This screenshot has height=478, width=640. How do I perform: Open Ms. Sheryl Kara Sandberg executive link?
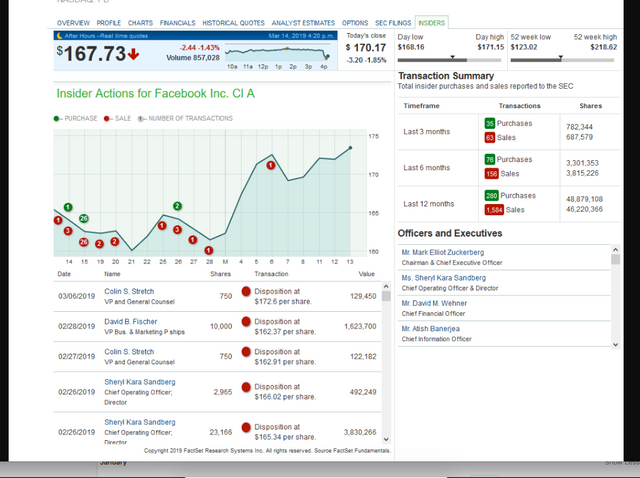[444, 278]
